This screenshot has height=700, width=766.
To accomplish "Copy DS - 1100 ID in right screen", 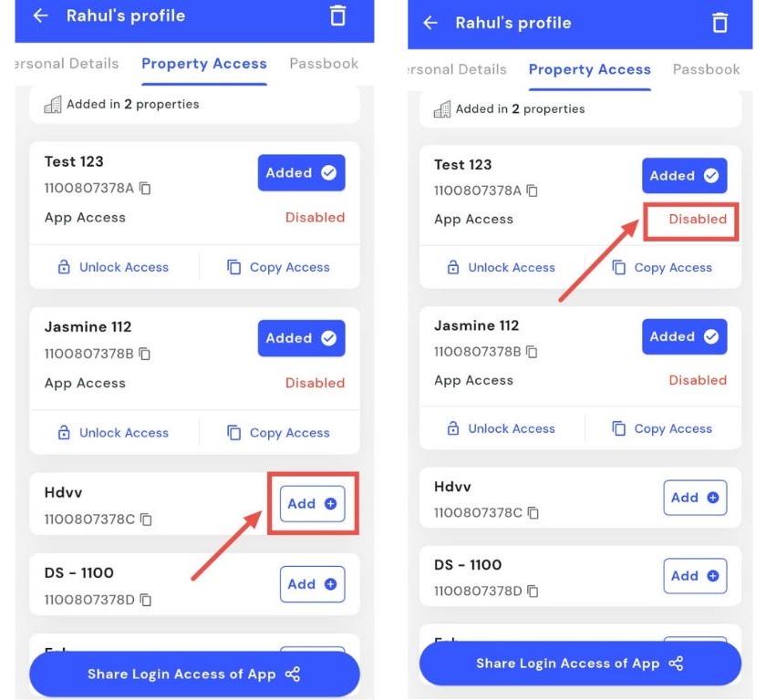I will click(x=534, y=591).
